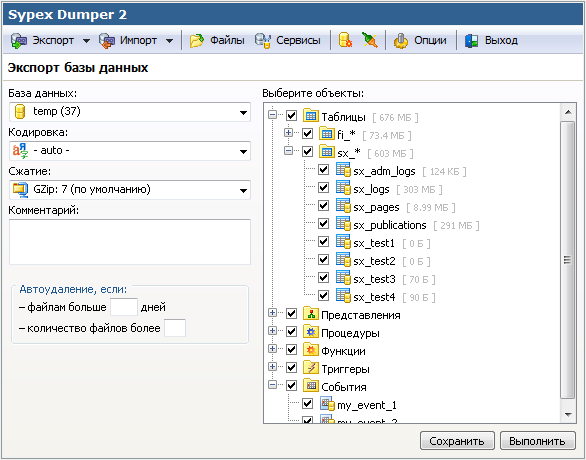Uncheck the Триггеры checkbox
The width and height of the screenshot is (586, 460).
click(x=292, y=368)
